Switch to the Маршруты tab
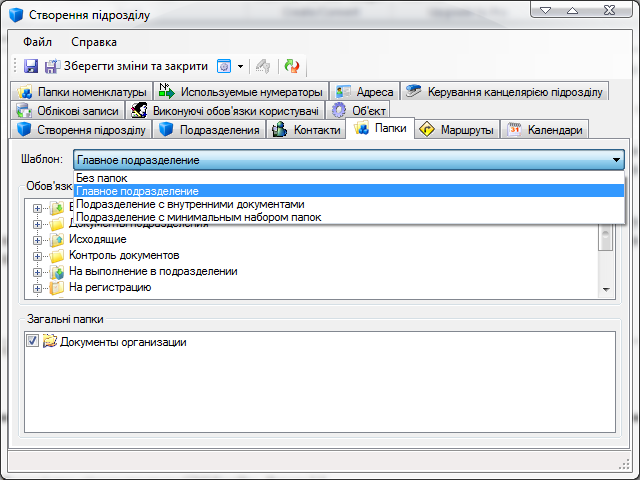 click(460, 130)
